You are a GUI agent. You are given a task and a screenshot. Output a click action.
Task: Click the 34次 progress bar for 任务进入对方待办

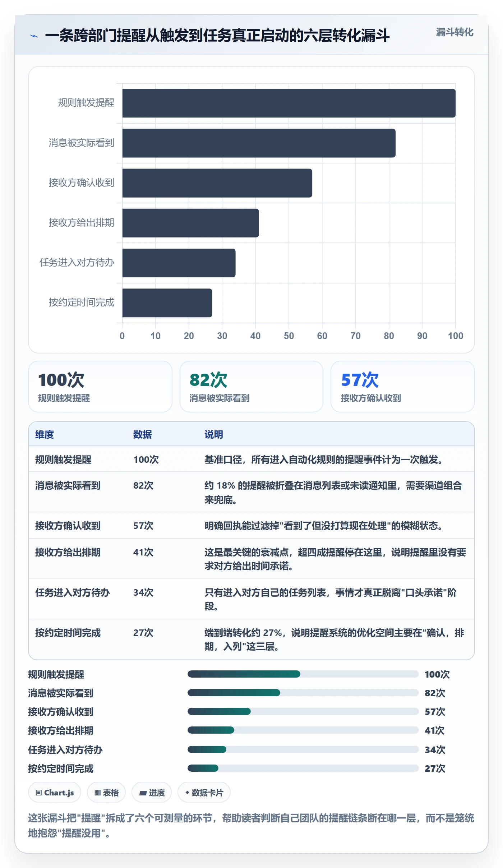[303, 749]
